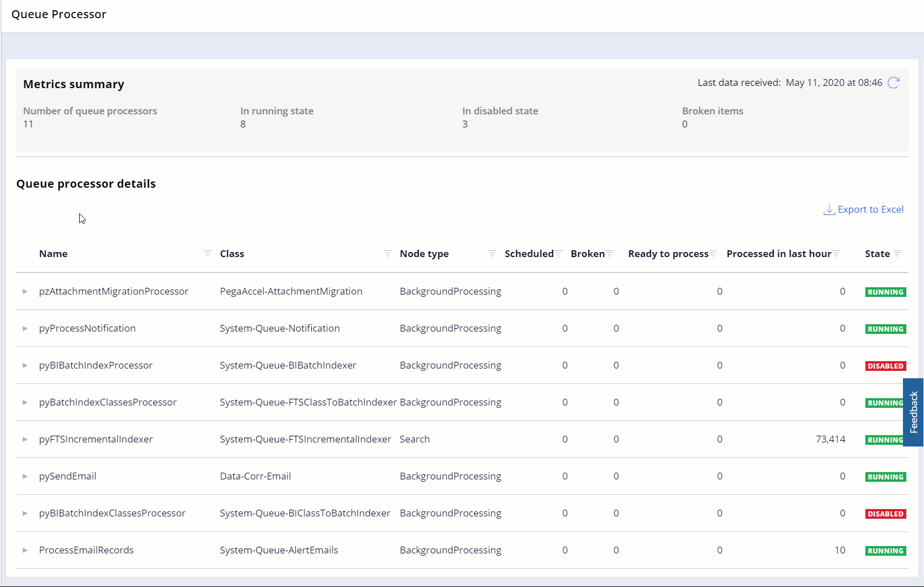Image resolution: width=924 pixels, height=587 pixels.
Task: Sort by Name column header
Action: point(53,254)
